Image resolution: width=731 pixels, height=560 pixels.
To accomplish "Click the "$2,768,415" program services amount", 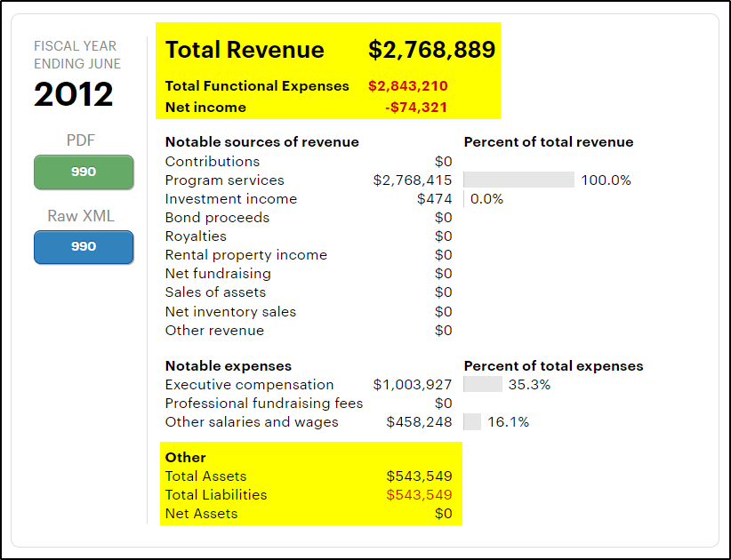I will pyautogui.click(x=413, y=180).
